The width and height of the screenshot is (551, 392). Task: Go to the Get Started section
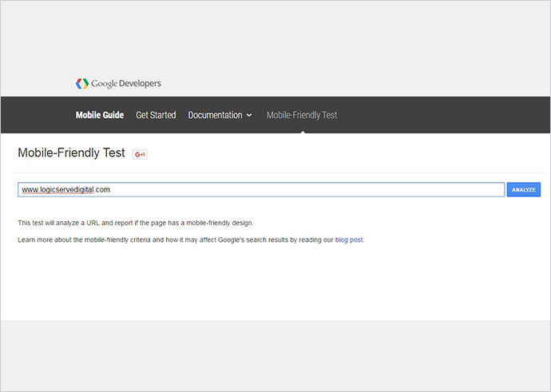[156, 115]
